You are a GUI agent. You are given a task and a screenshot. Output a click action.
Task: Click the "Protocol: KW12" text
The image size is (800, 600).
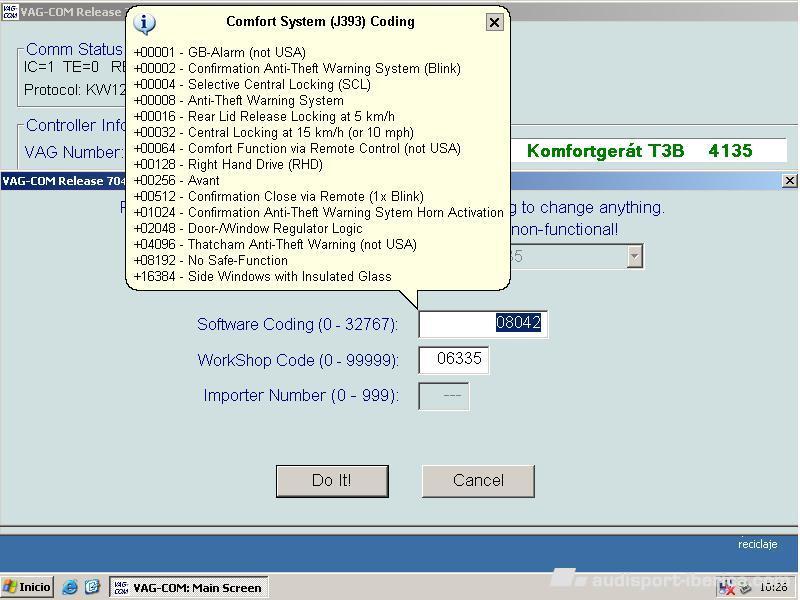pos(74,90)
